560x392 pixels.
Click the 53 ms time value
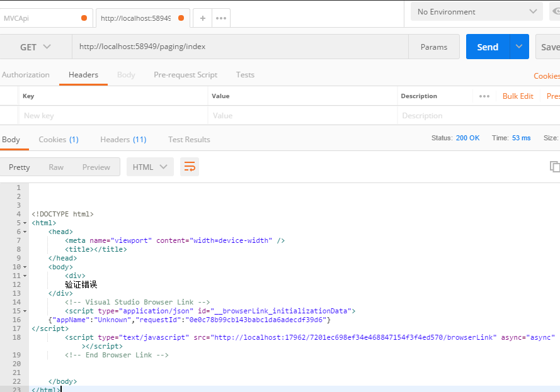point(521,138)
